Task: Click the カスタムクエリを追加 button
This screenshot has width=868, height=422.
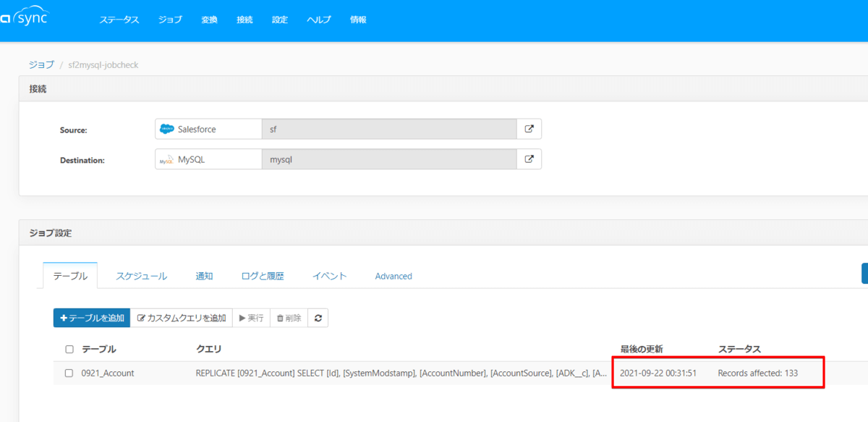Action: tap(182, 318)
